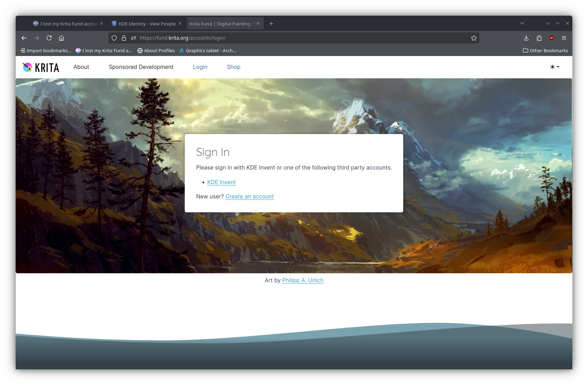
Task: Click the 'Create an account' link
Action: pos(249,196)
